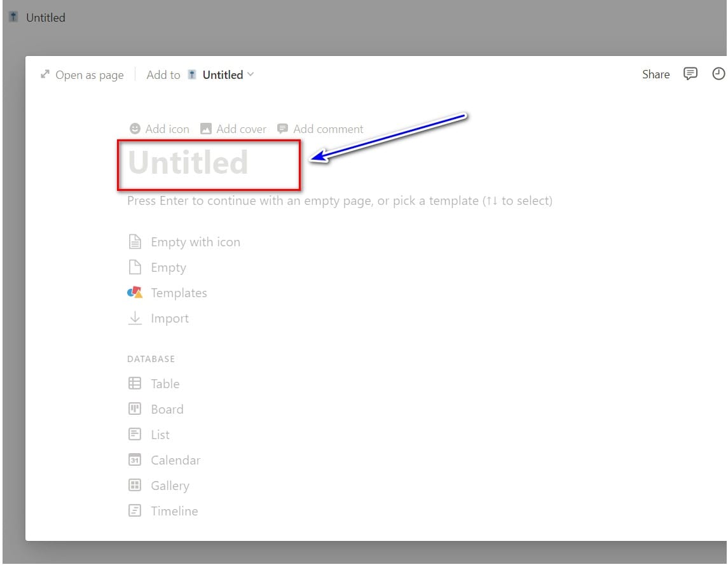Click the Untitled page title field
This screenshot has width=728, height=567.
(188, 162)
